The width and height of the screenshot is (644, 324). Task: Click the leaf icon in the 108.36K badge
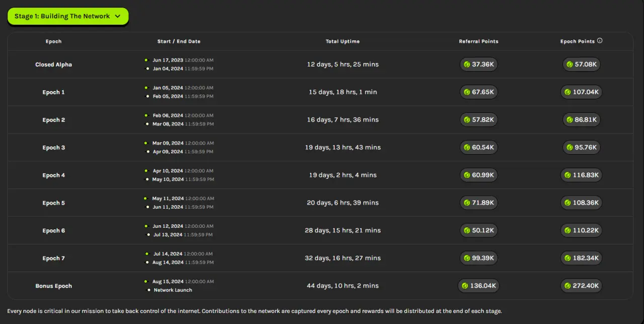coord(568,203)
